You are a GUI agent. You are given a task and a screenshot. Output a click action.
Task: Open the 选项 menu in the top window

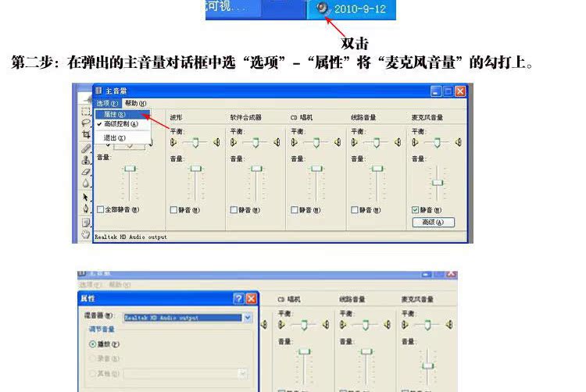click(107, 103)
